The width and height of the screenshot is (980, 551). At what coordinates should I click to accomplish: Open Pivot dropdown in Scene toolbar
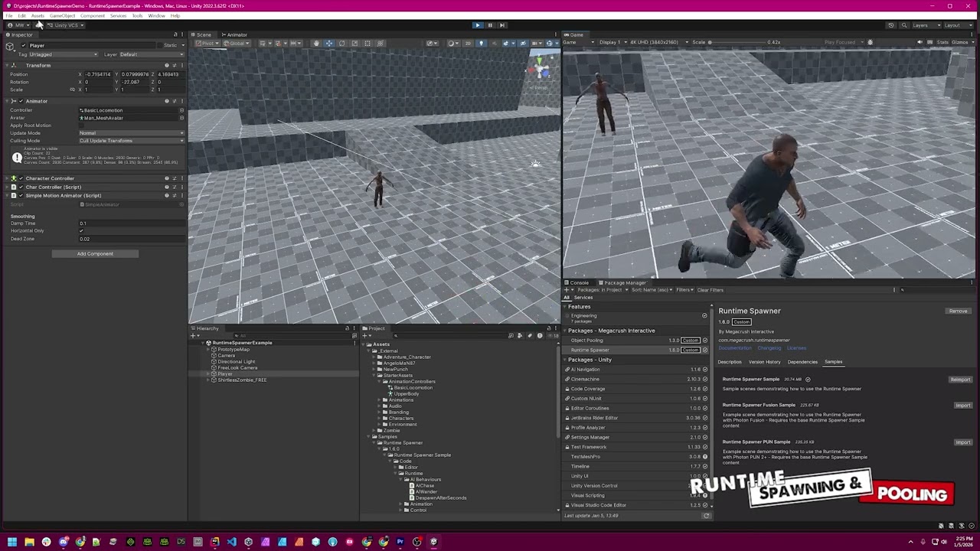pyautogui.click(x=207, y=43)
